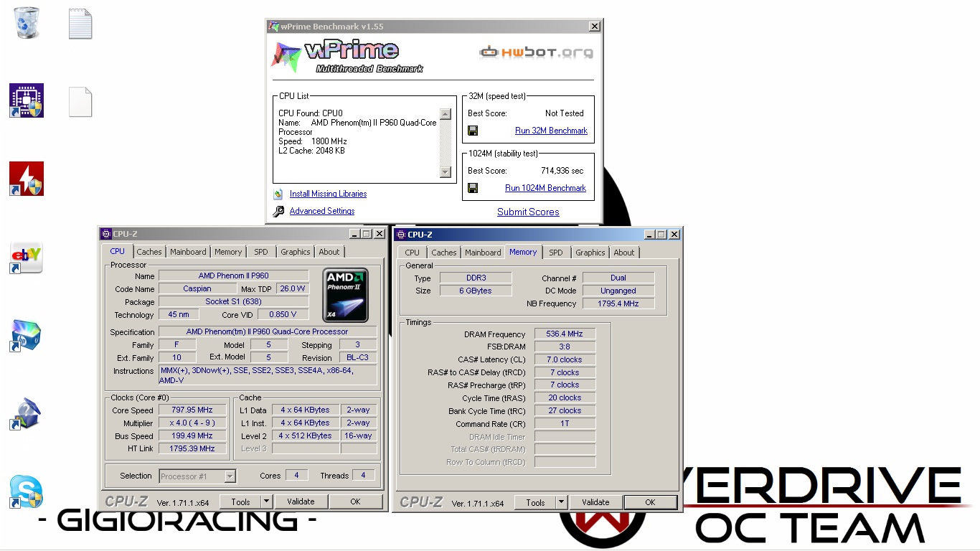Click the wPrime logo image

point(347,57)
